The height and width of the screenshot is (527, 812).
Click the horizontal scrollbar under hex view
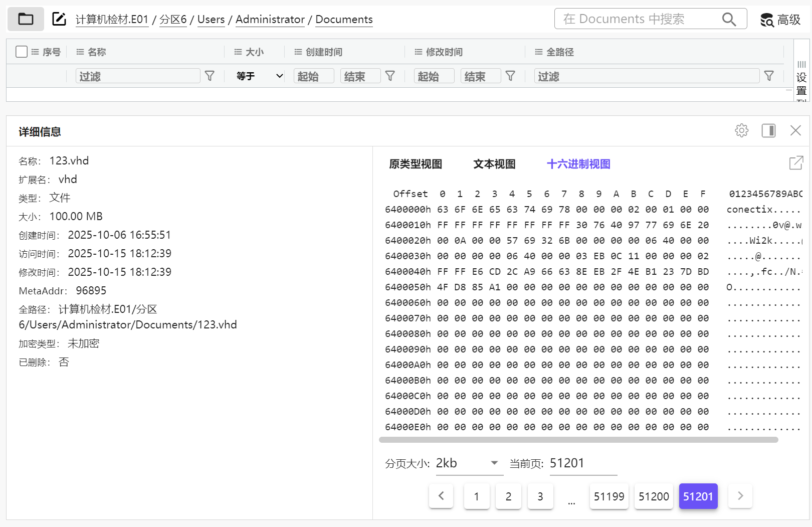click(578, 440)
